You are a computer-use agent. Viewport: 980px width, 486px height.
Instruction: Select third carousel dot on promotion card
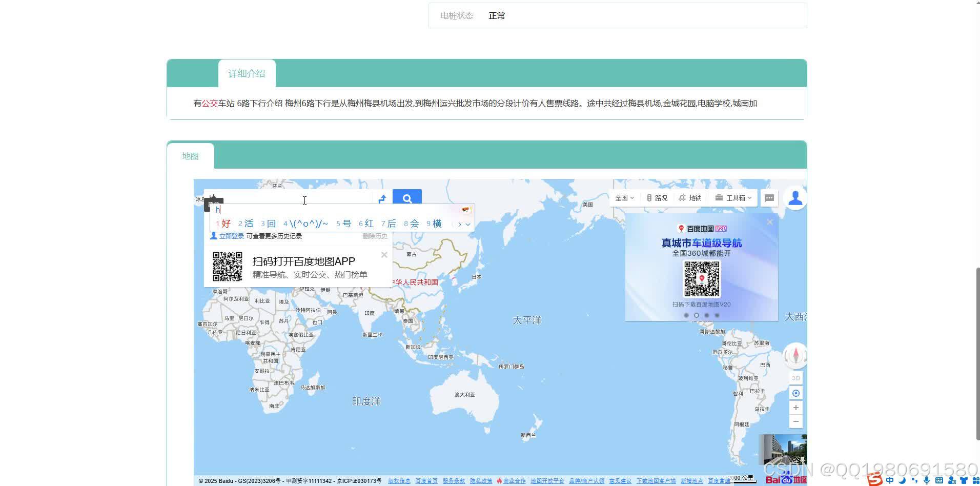click(x=707, y=315)
